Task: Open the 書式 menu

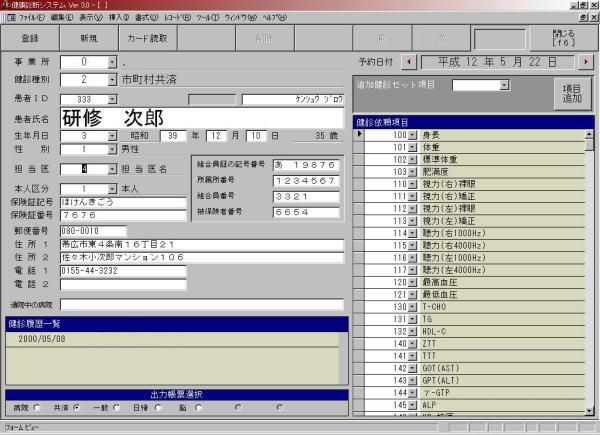Action: 146,18
